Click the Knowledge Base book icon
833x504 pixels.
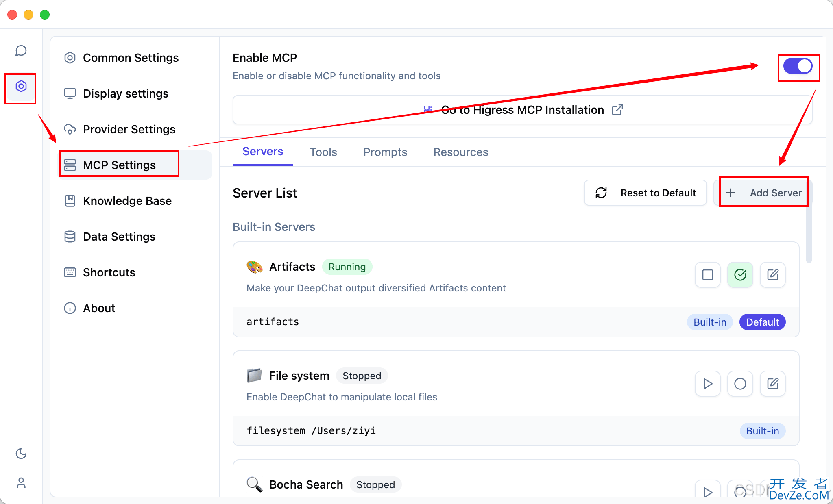(x=70, y=201)
